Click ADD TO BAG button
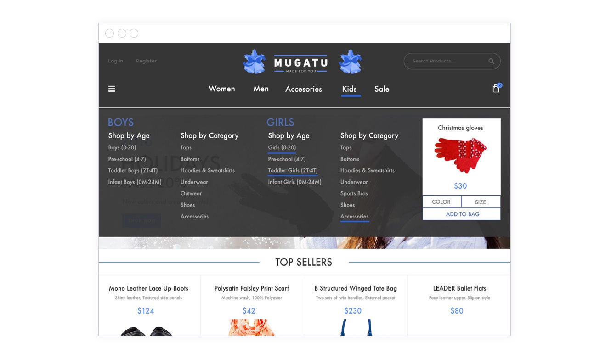The image size is (611, 364). (462, 214)
